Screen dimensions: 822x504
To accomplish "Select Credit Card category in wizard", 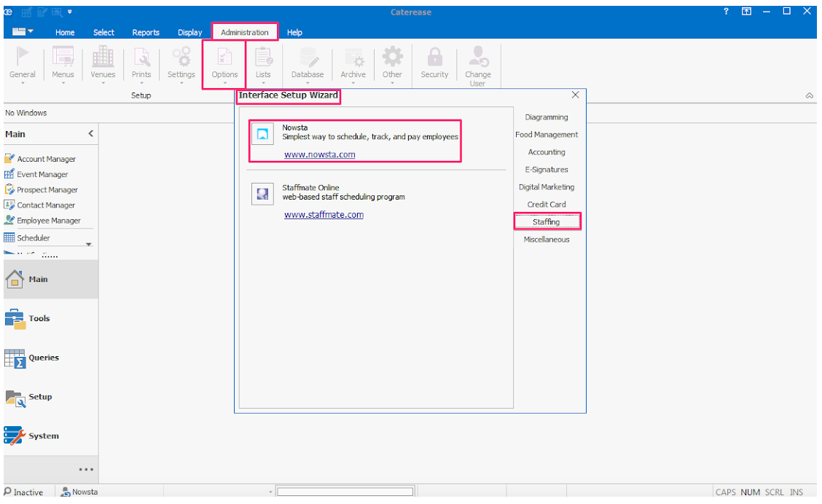I will click(x=547, y=205).
